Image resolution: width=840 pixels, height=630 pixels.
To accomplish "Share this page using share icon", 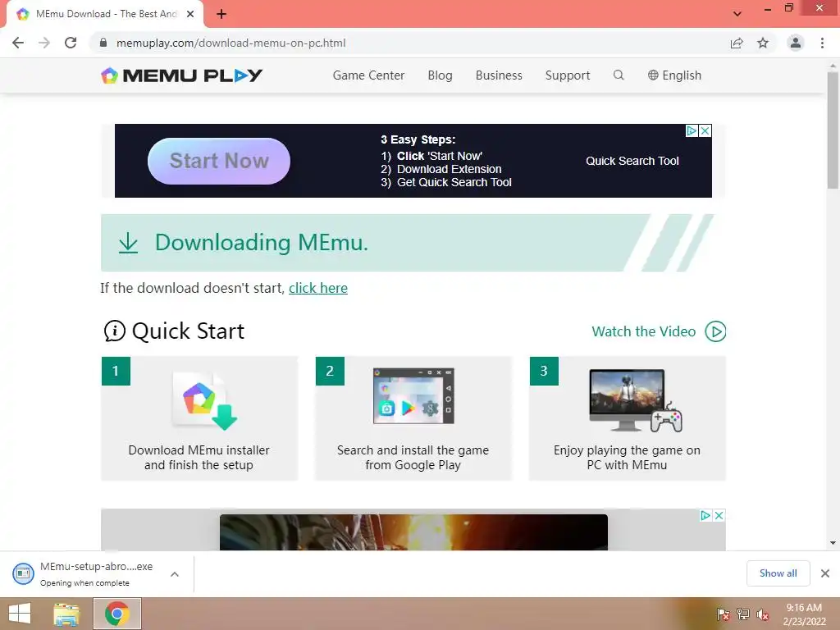I will 737,43.
